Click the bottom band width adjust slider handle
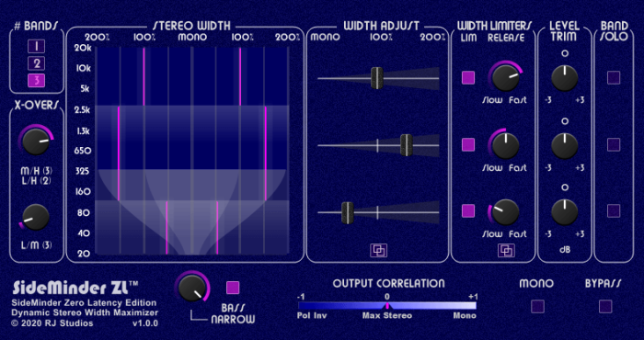Image resolution: width=644 pixels, height=340 pixels. 348,212
